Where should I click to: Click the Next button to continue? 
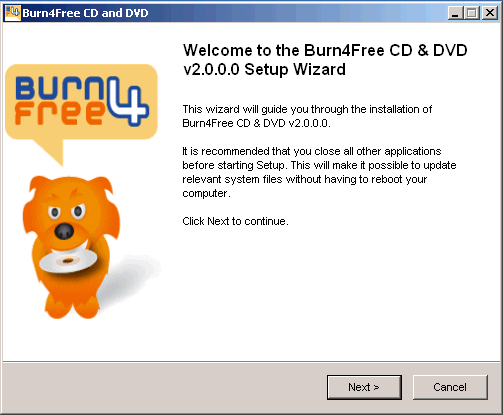[364, 387]
